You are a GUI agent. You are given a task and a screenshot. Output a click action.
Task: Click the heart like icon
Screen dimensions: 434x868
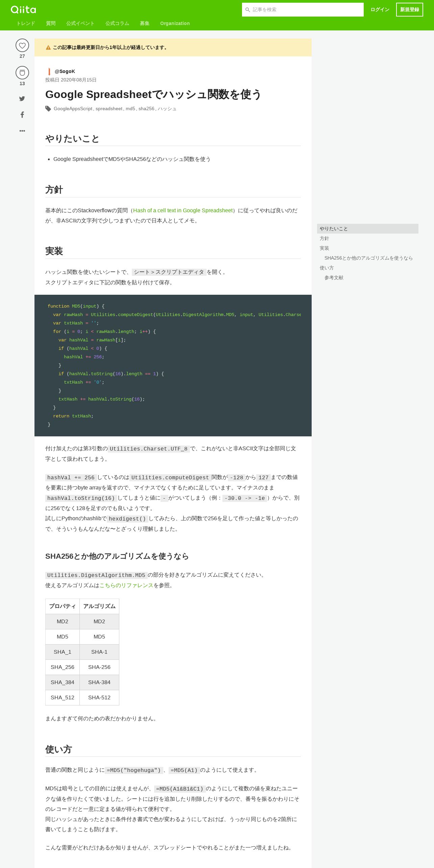[22, 45]
